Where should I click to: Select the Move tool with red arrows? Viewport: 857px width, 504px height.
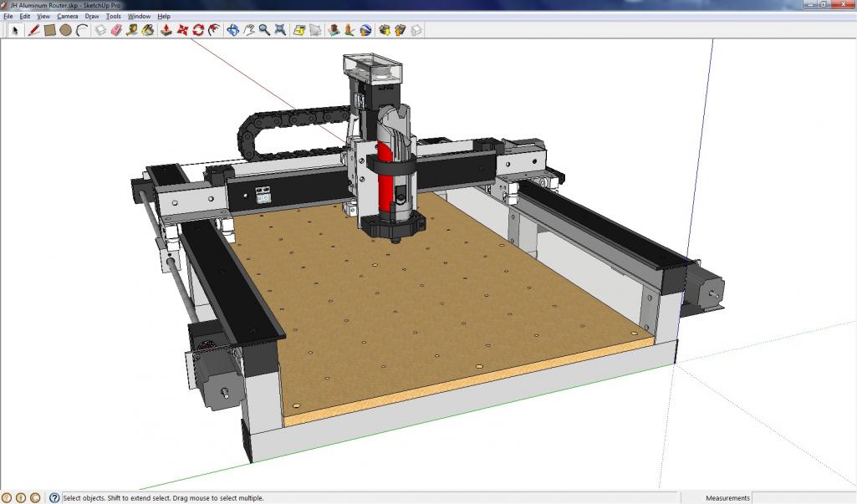click(182, 30)
